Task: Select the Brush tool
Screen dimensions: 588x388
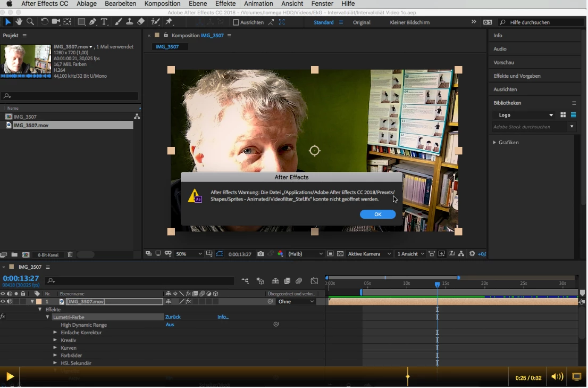Action: pos(118,22)
